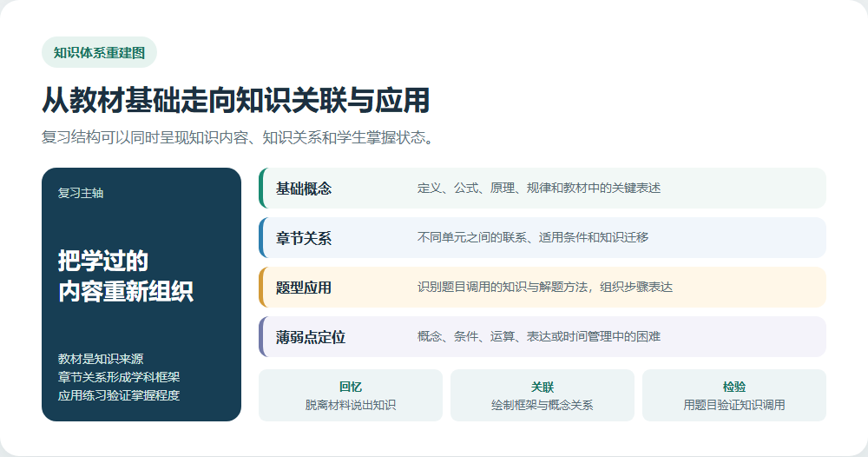Click the line 应用练习验证掌握程度
Viewport: 868px width, 457px height.
(119, 395)
